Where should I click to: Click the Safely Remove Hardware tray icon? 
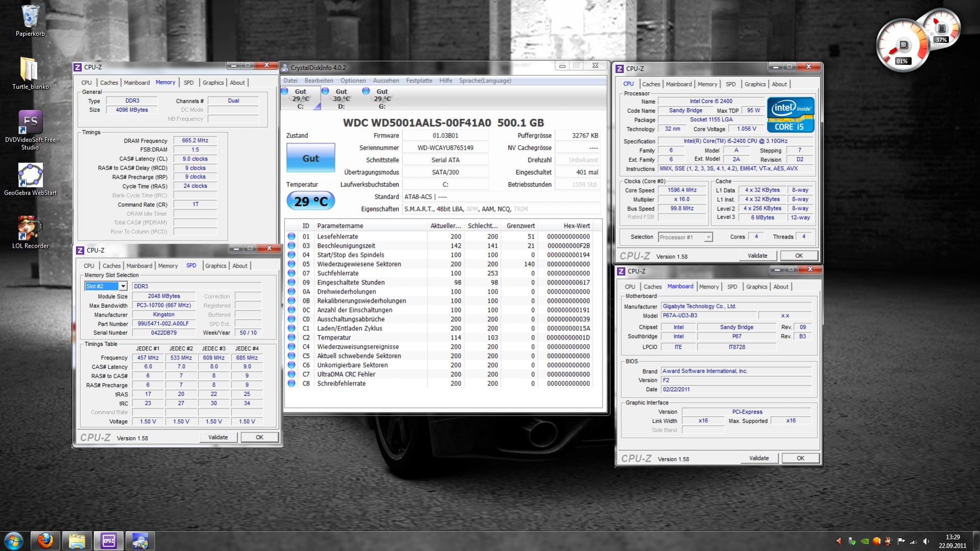pyautogui.click(x=851, y=541)
